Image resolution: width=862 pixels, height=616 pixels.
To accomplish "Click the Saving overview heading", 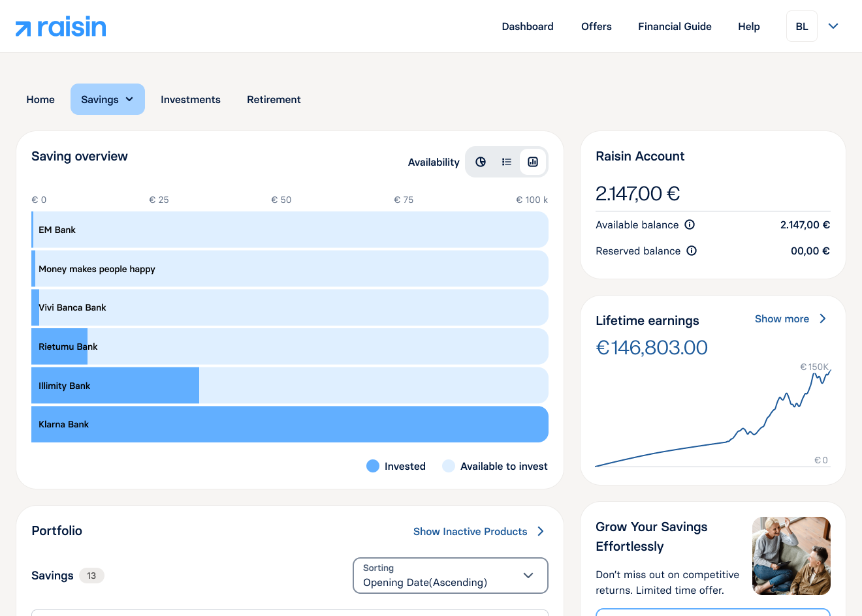I will [80, 156].
